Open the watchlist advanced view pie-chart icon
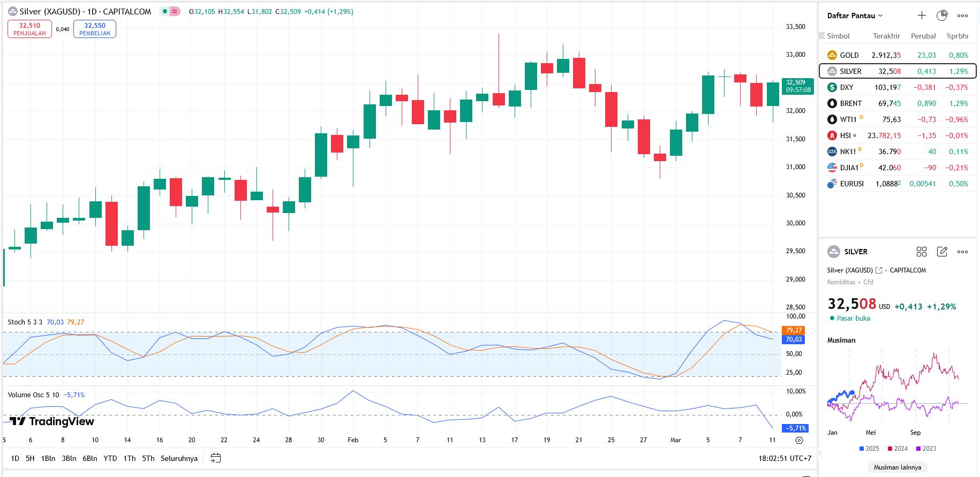Viewport: 980px width, 477px height. coord(942,16)
